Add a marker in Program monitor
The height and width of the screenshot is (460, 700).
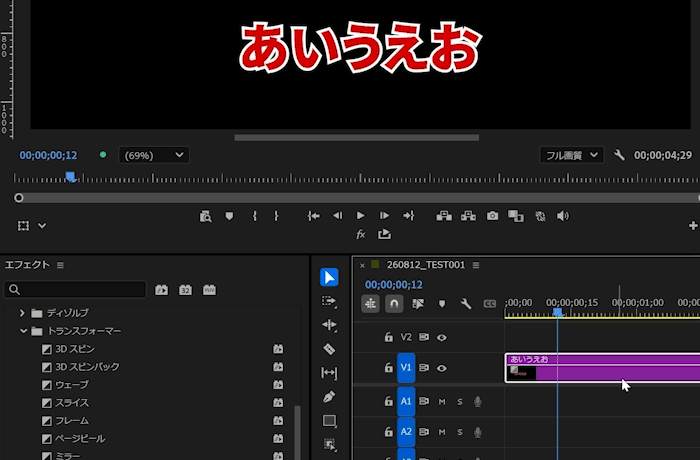click(x=229, y=216)
